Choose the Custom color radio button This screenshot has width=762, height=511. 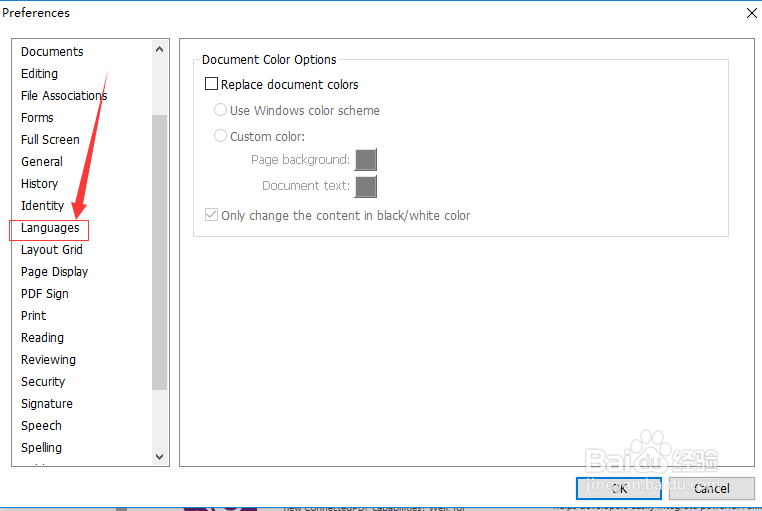click(x=220, y=136)
